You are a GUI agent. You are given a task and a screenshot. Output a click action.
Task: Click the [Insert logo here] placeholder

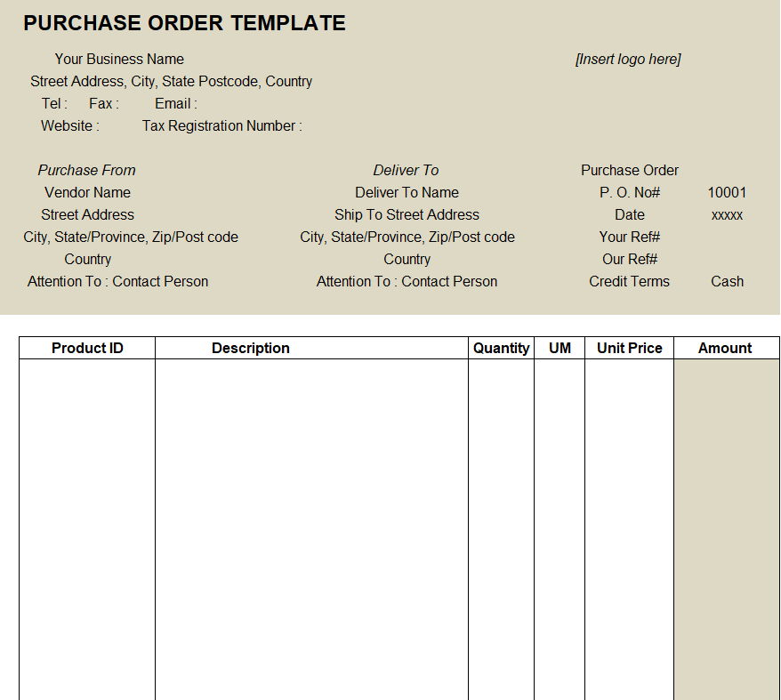(628, 60)
